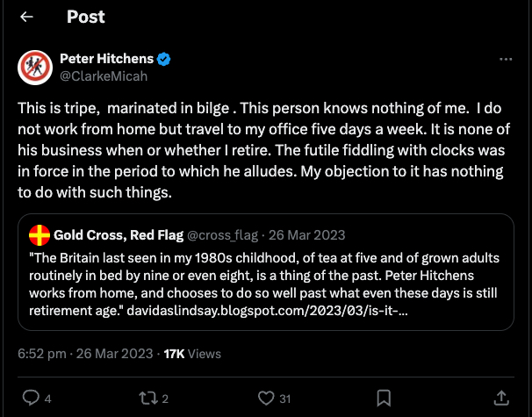Click the Gold Cross flag avatar
The image size is (532, 417).
40,235
